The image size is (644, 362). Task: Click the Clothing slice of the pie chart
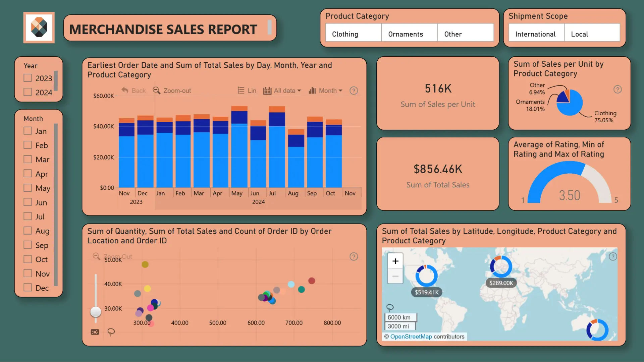[x=572, y=107]
